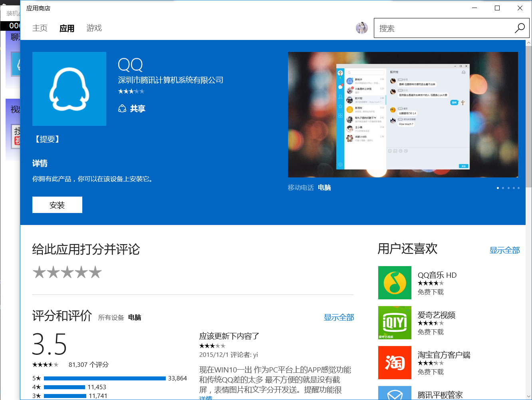Screen dimensions: 532x400
Task: Click the 5★ rating bar
Action: 105,378
